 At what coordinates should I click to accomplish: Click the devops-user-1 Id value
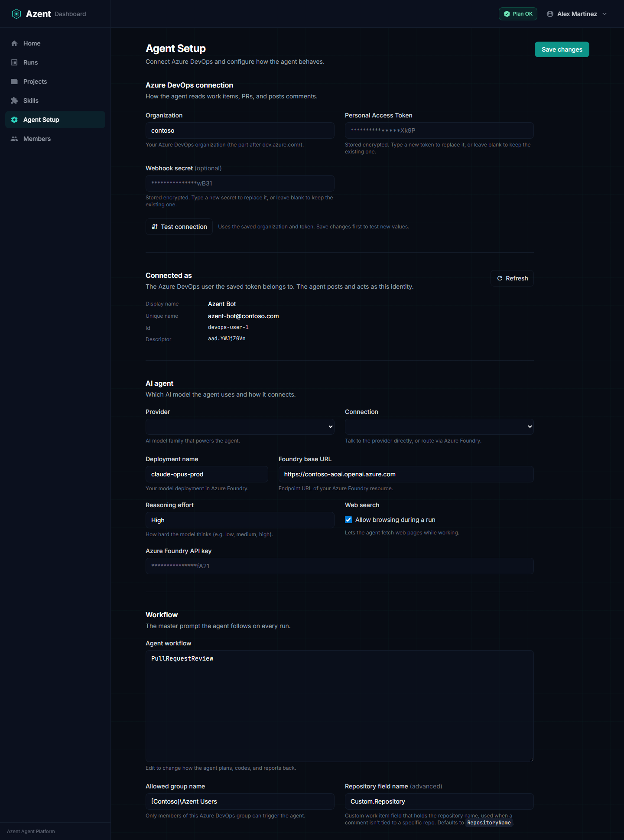pos(228,327)
